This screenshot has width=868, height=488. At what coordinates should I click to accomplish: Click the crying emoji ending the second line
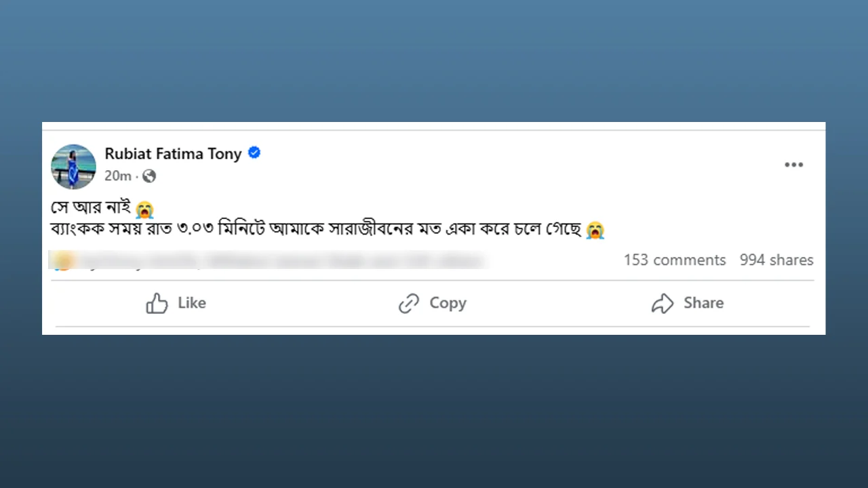[595, 230]
